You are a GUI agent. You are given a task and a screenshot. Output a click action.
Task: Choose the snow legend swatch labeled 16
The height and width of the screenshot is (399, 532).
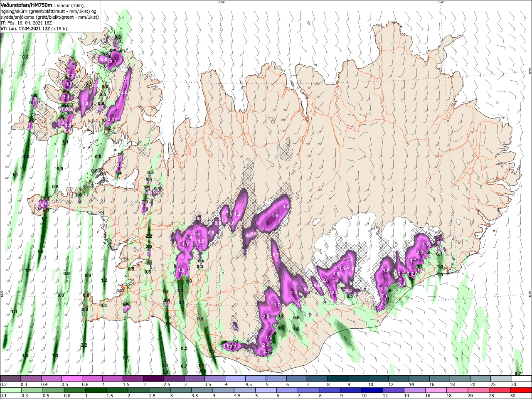coord(439,378)
